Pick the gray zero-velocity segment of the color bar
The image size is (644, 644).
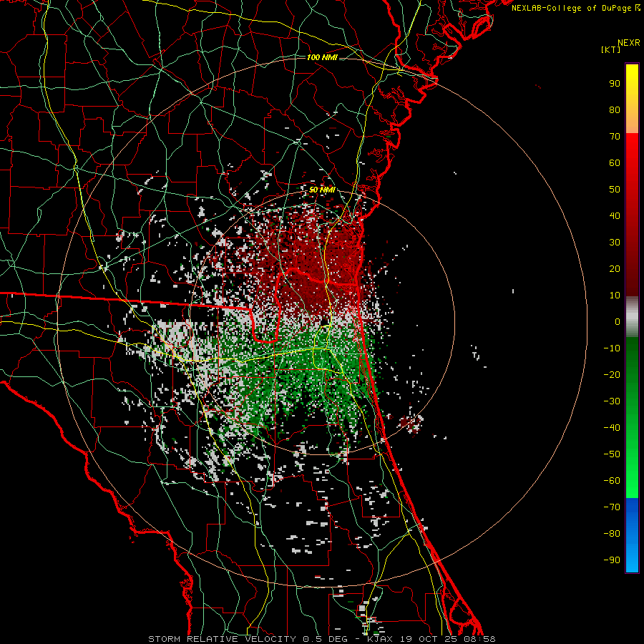(x=632, y=317)
